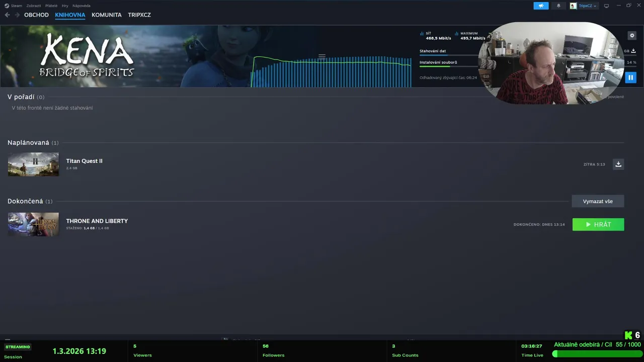
Task: Open download settings gear icon
Action: (x=632, y=36)
